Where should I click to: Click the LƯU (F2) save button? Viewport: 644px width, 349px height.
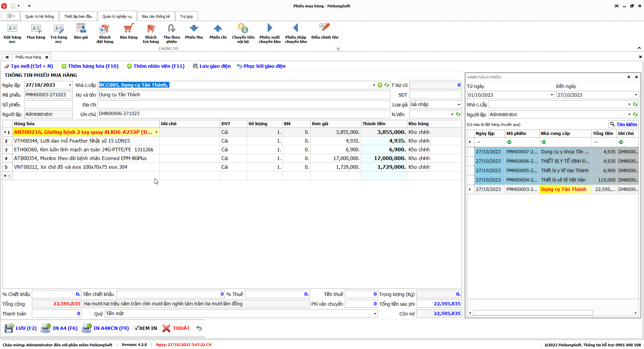[21, 328]
